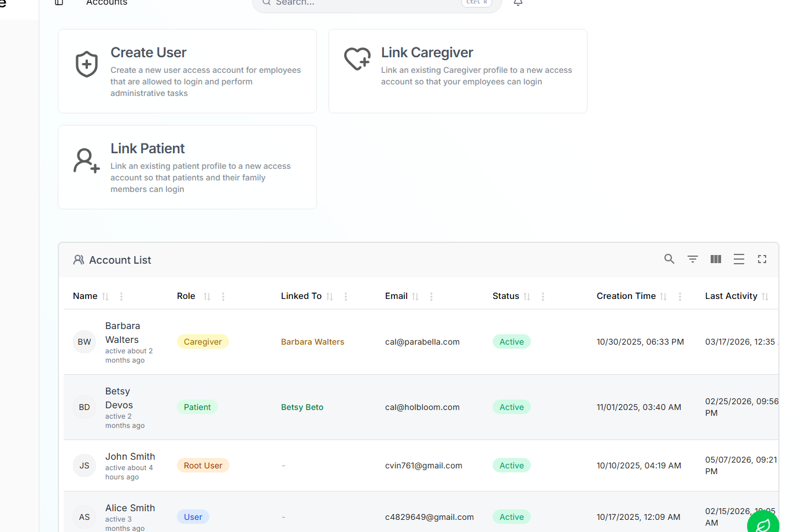
Task: Click Active status for Betsy Devos
Action: [x=512, y=407]
